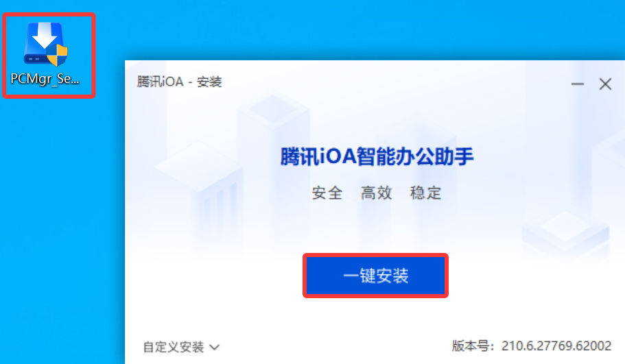This screenshot has width=625, height=364.
Task: Expand the chevron beside 自定义安装
Action: [x=215, y=348]
